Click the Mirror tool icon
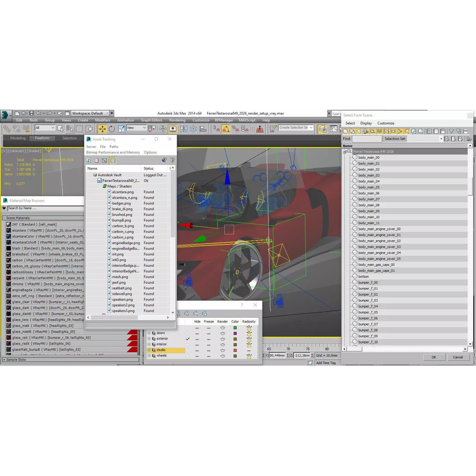Screen dimensions: 476x476 [184, 129]
